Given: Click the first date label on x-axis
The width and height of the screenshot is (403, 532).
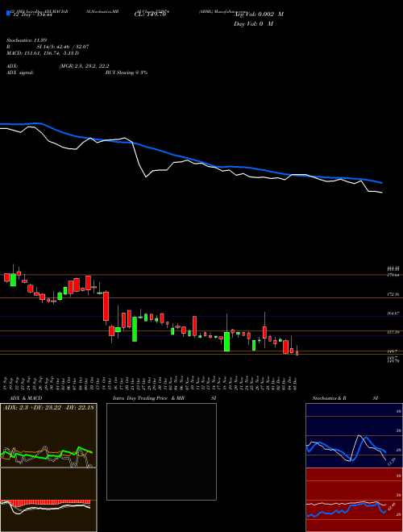Looking at the screenshot, I should pos(6,383).
